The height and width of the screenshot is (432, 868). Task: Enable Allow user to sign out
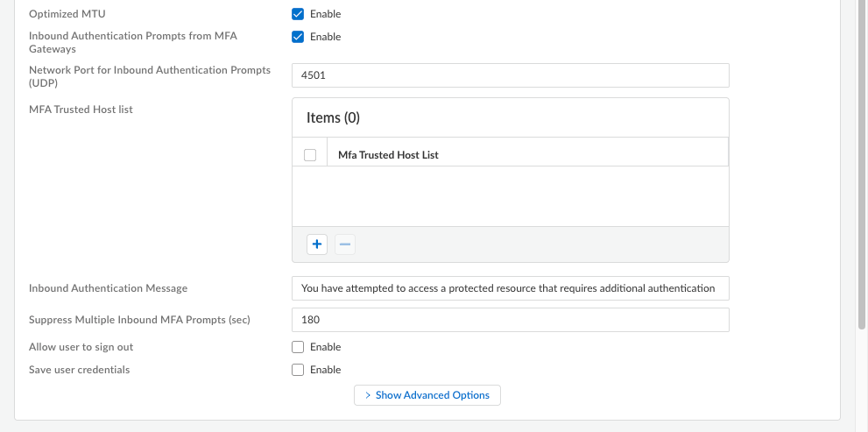coord(298,347)
